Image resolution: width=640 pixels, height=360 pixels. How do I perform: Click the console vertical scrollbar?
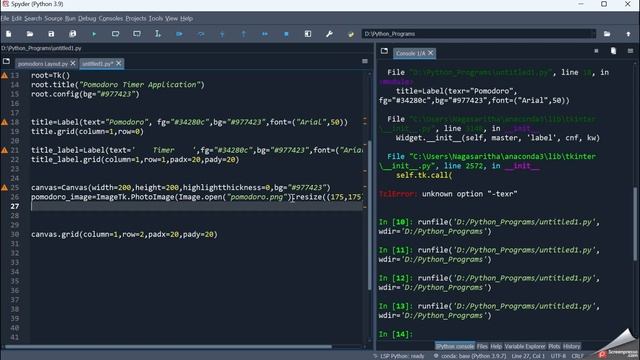click(635, 223)
